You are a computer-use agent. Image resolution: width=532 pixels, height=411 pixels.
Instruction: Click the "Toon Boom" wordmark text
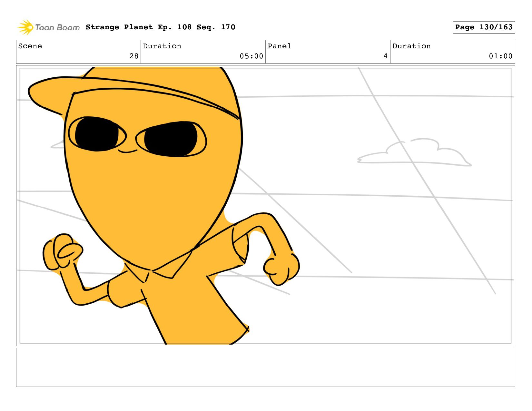click(x=57, y=27)
